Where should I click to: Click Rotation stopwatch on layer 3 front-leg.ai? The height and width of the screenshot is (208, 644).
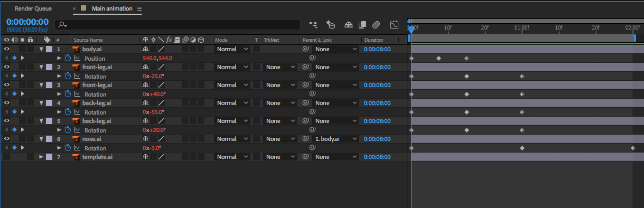coord(68,94)
